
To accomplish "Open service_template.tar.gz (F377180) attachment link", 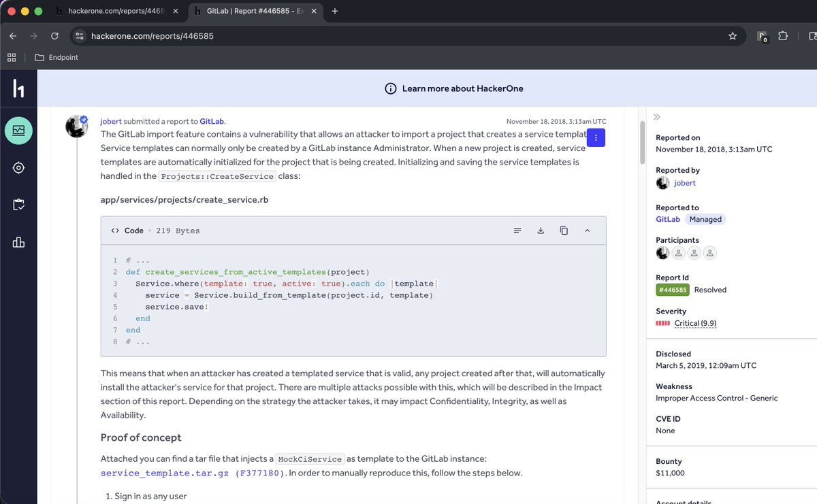I will point(194,473).
